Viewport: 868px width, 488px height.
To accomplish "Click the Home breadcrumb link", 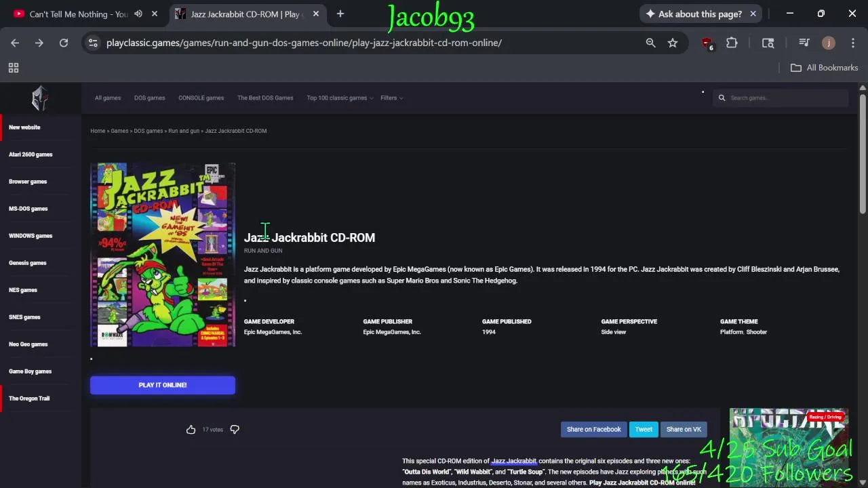I will [x=98, y=131].
